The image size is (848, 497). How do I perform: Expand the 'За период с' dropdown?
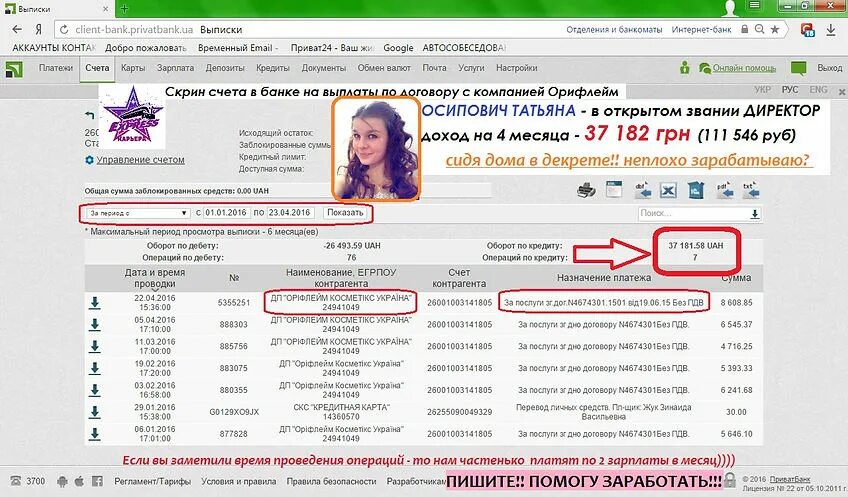138,213
